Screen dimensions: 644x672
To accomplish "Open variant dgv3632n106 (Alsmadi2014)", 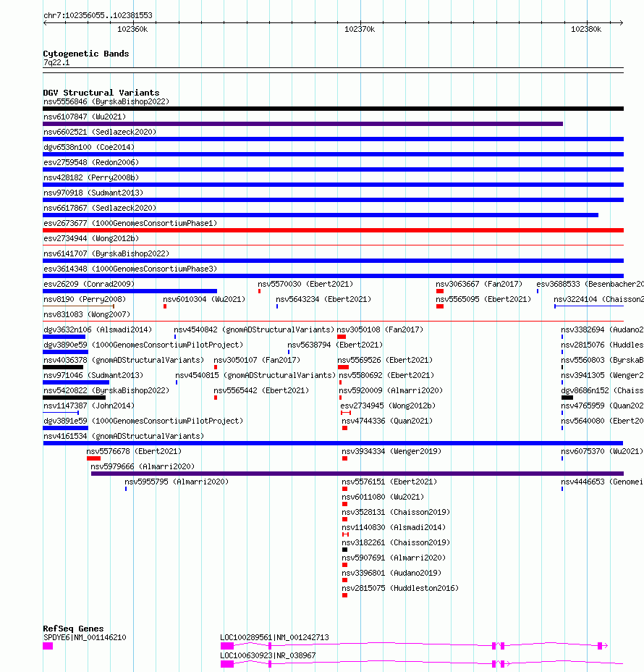I will [98, 329].
